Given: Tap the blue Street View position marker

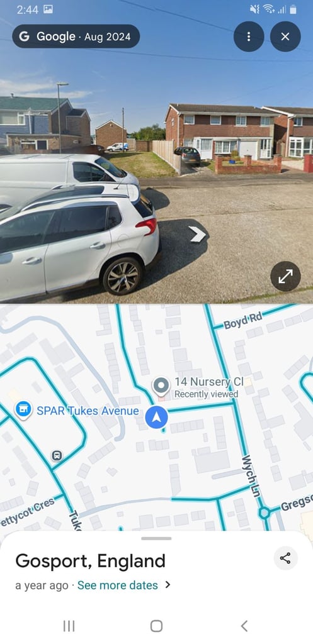Looking at the screenshot, I should click(156, 418).
